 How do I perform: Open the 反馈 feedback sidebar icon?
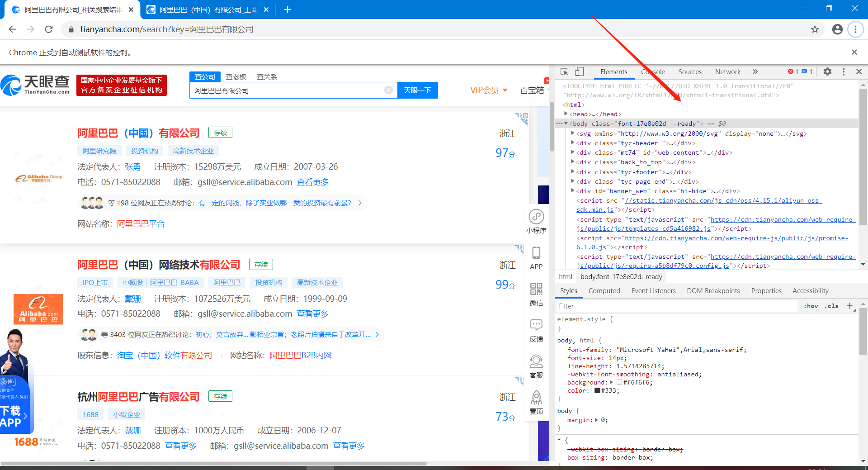(536, 330)
